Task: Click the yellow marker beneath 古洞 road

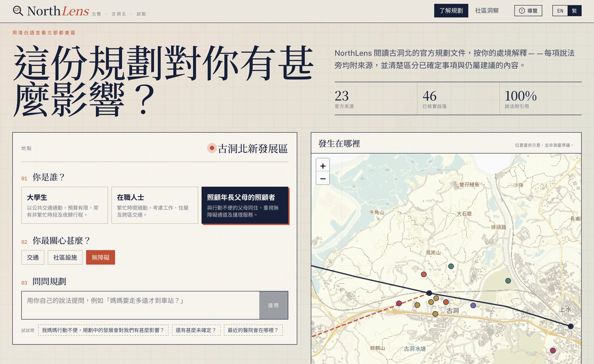Action: 435,314
